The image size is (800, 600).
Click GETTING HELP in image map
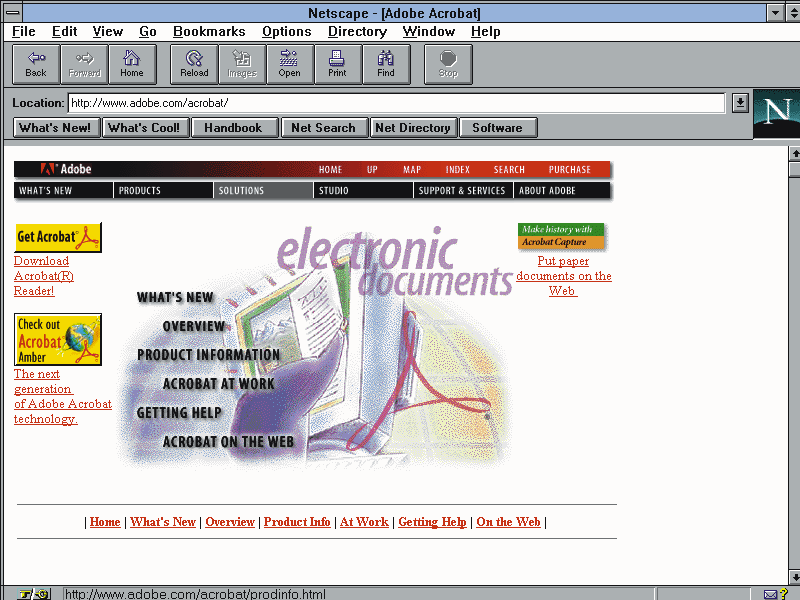179,413
